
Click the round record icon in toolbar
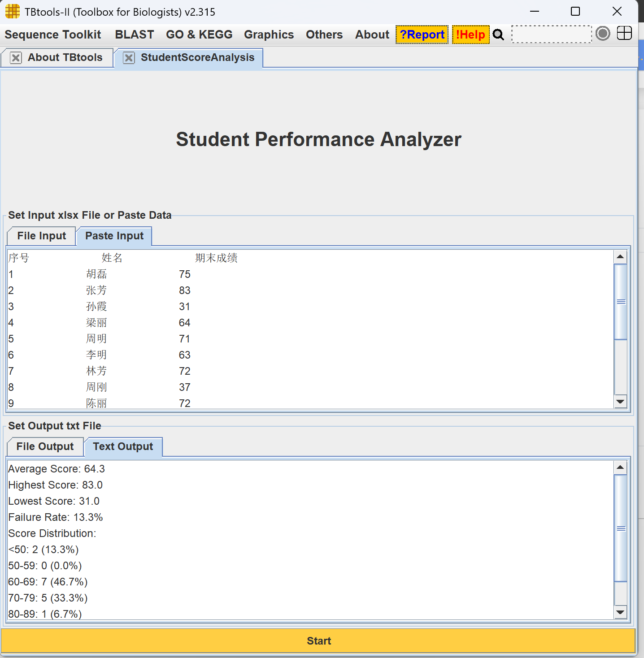tap(603, 34)
